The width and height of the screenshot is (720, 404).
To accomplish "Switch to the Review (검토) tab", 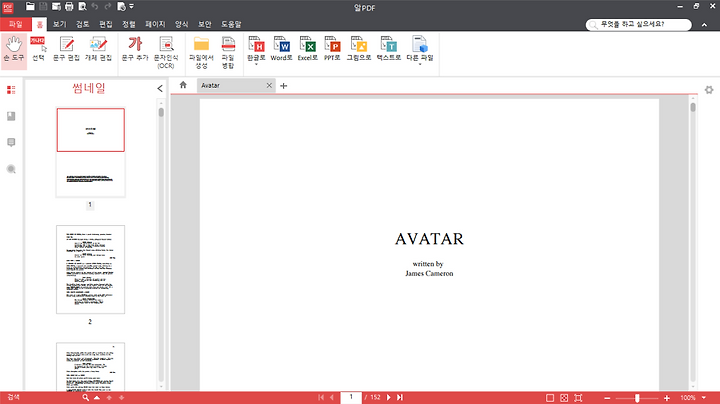I will [83, 24].
